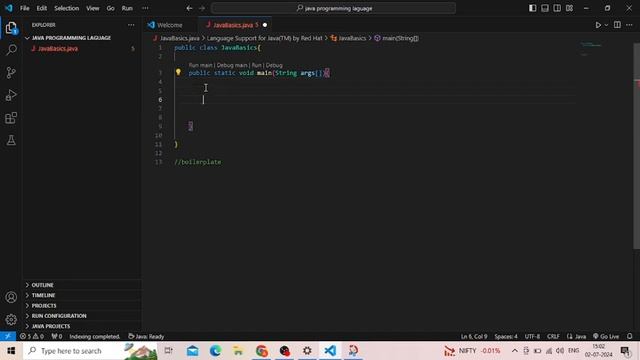Click unsaved dot on JavaBasics.java tab

[265, 25]
